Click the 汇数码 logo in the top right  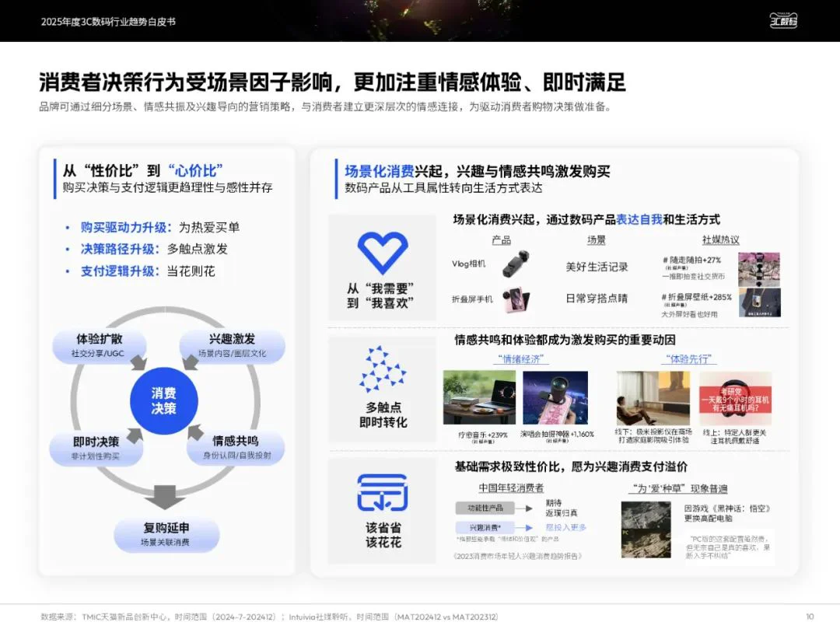[x=784, y=21]
